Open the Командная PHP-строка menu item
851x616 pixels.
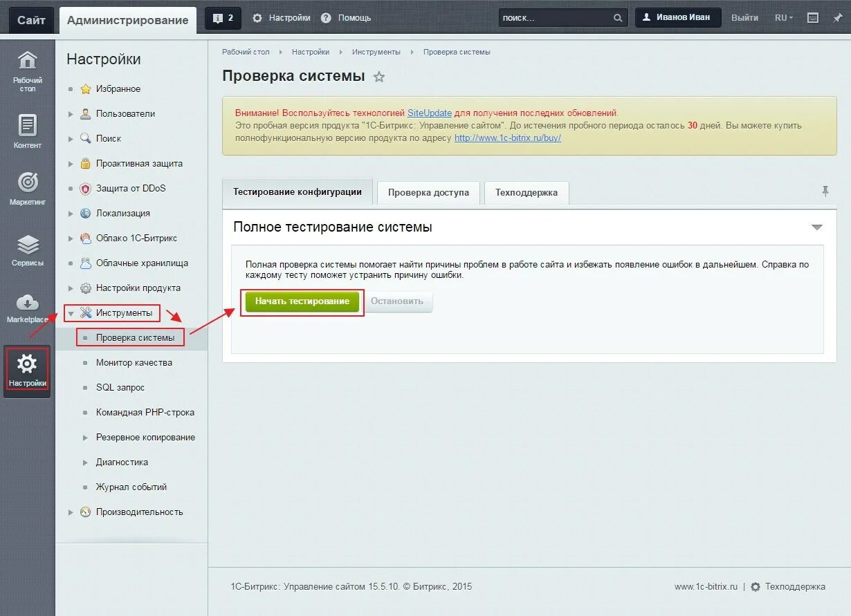145,412
